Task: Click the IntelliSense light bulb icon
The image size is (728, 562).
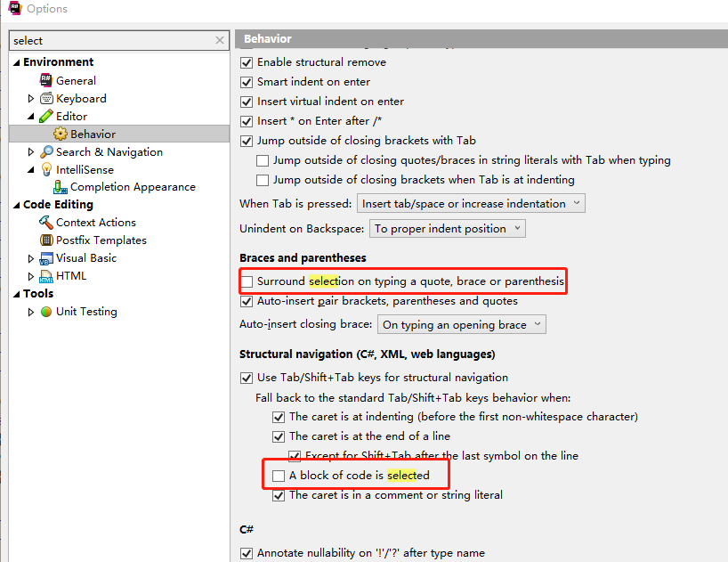Action: click(x=46, y=169)
